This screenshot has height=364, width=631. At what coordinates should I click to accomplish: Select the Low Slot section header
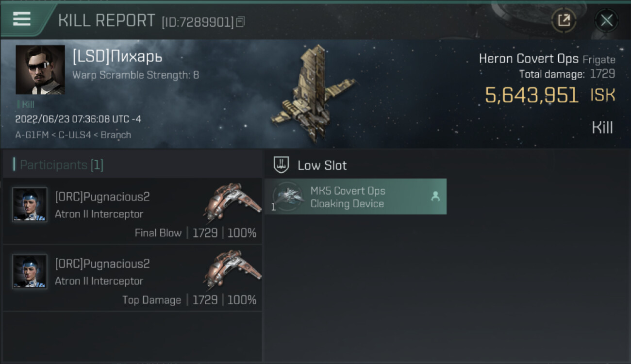point(322,165)
